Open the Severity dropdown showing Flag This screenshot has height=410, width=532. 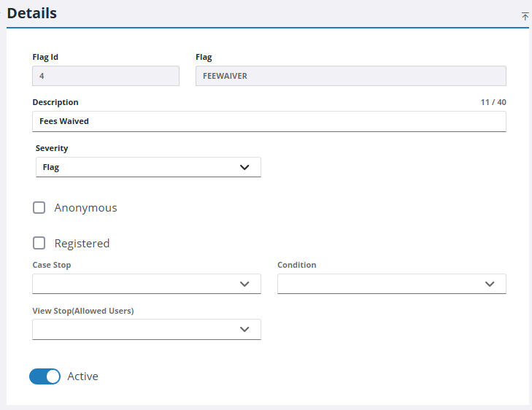(x=139, y=167)
